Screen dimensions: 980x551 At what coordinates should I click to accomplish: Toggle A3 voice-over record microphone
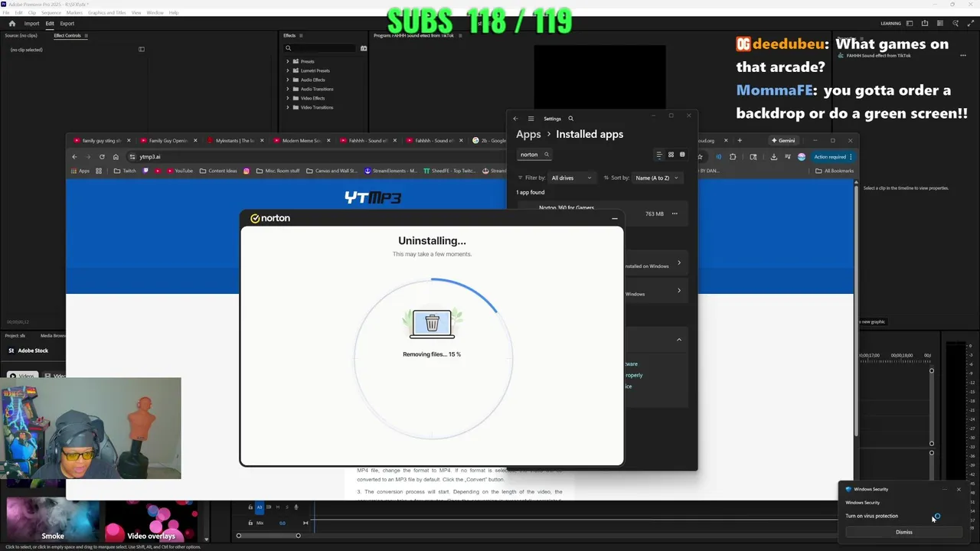[x=296, y=507]
